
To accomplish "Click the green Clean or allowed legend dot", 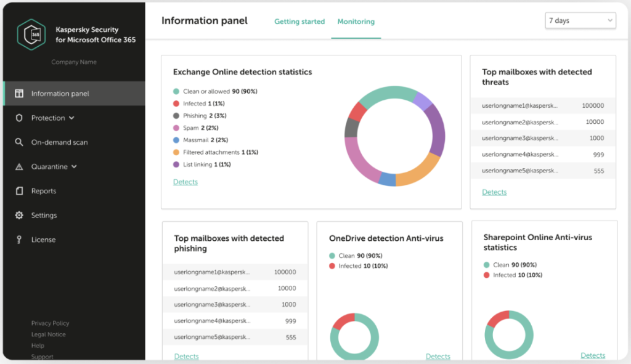I will [x=176, y=91].
